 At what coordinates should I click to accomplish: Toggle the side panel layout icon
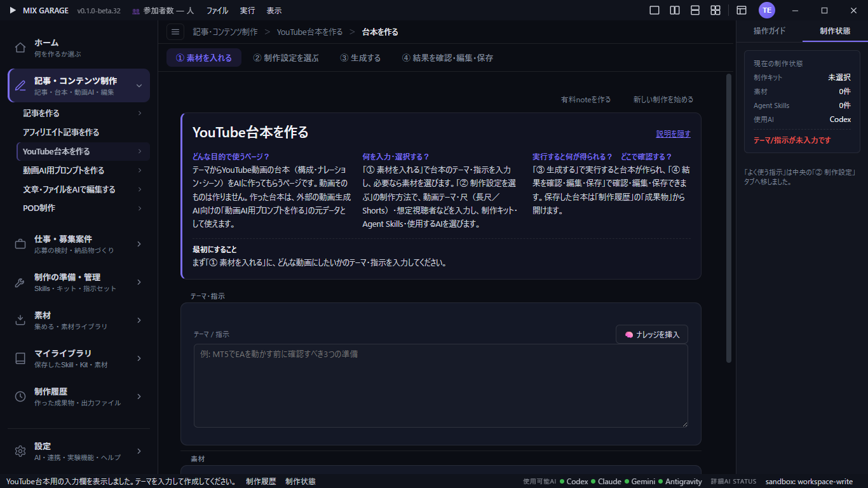742,10
